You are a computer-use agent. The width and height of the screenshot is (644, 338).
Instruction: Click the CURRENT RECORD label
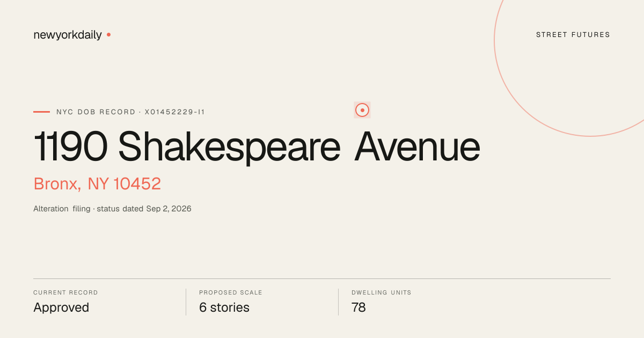click(65, 293)
